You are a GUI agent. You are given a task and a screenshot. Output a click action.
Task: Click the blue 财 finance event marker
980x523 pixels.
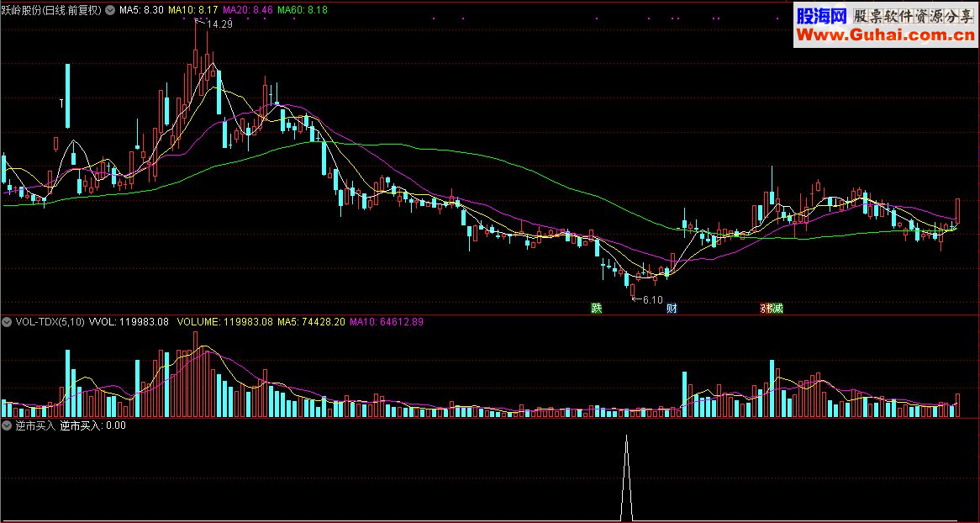(x=672, y=309)
